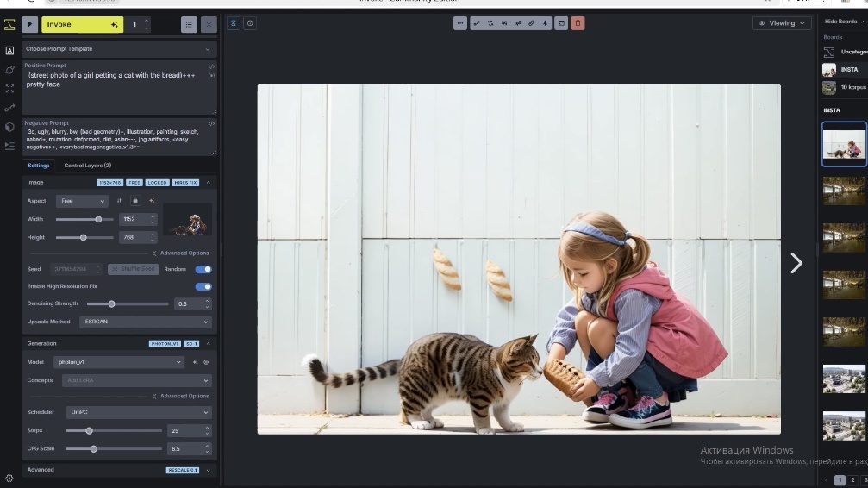This screenshot has height=488, width=868.
Task: Open settings gear at sidebar bottom
Action: coord(9,478)
